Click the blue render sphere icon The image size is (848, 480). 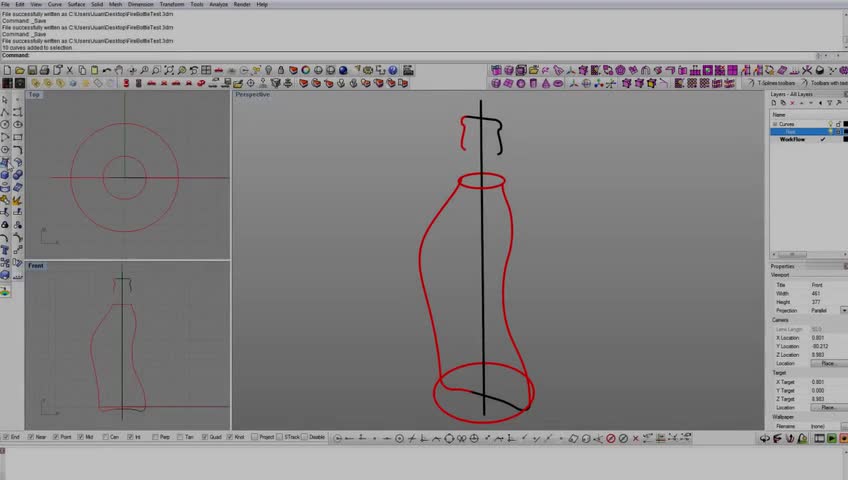343,70
